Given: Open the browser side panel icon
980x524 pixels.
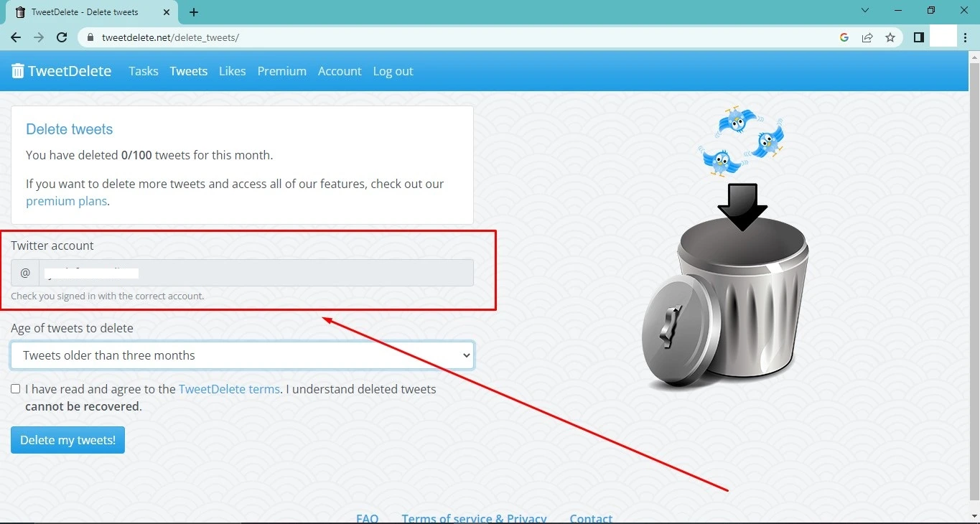Looking at the screenshot, I should coord(919,37).
